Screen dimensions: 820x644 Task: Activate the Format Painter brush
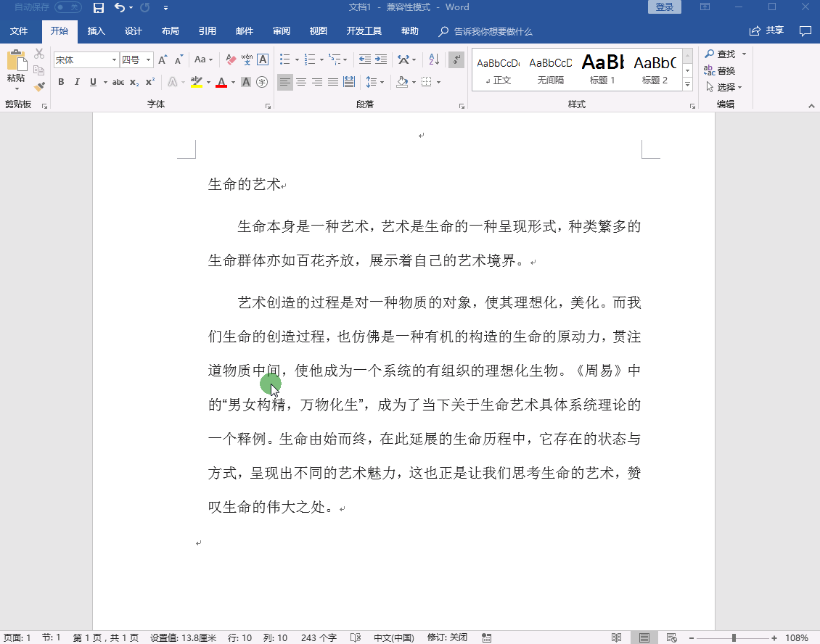pos(39,86)
